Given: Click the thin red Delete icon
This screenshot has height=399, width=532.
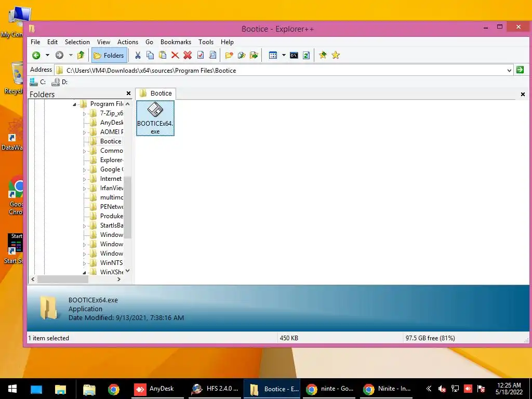Looking at the screenshot, I should [175, 55].
